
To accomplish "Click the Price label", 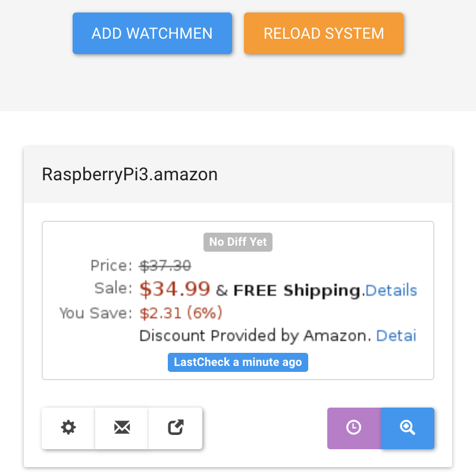I will coord(111,265).
